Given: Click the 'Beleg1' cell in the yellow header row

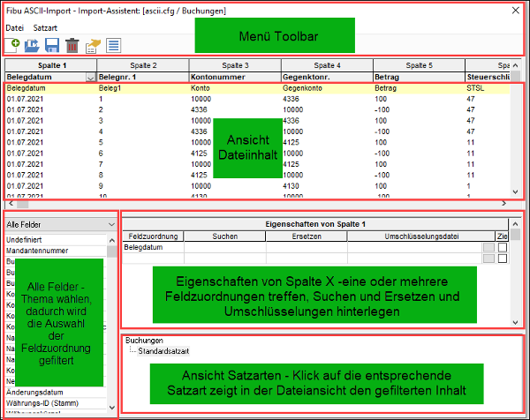Looking at the screenshot, I should [110, 88].
